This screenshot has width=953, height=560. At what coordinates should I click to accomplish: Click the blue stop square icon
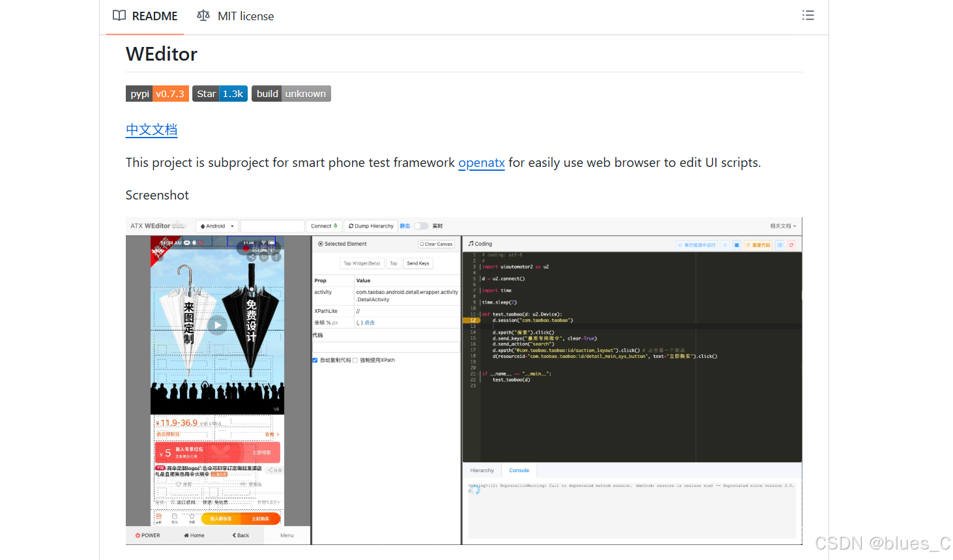(x=737, y=245)
